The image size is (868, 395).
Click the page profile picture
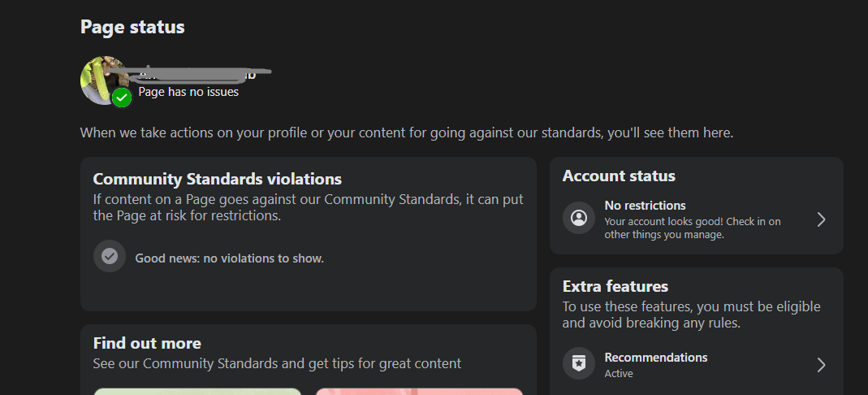tap(106, 80)
